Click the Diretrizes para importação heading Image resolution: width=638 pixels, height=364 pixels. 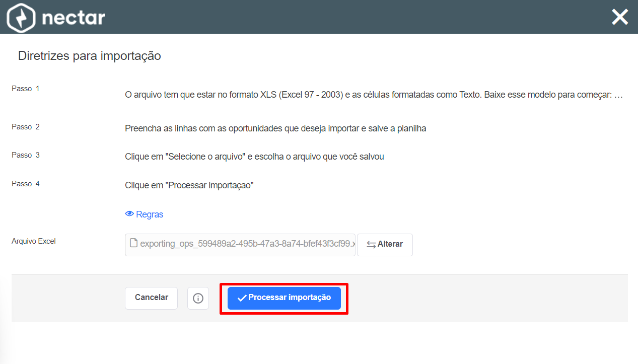pos(90,56)
